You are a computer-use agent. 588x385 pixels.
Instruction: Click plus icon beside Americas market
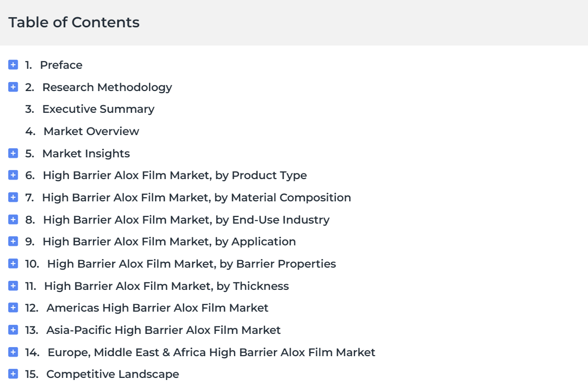point(13,308)
